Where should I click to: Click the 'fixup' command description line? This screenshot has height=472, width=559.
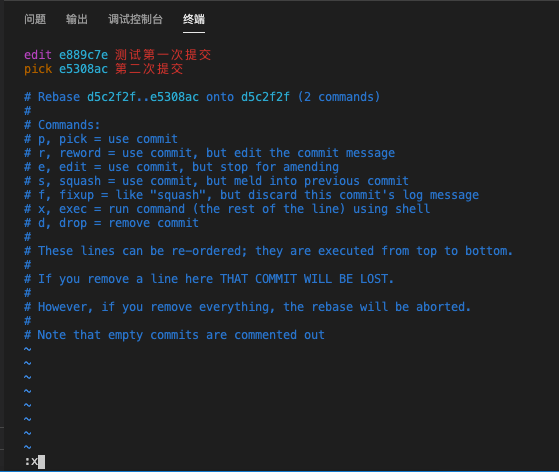251,195
